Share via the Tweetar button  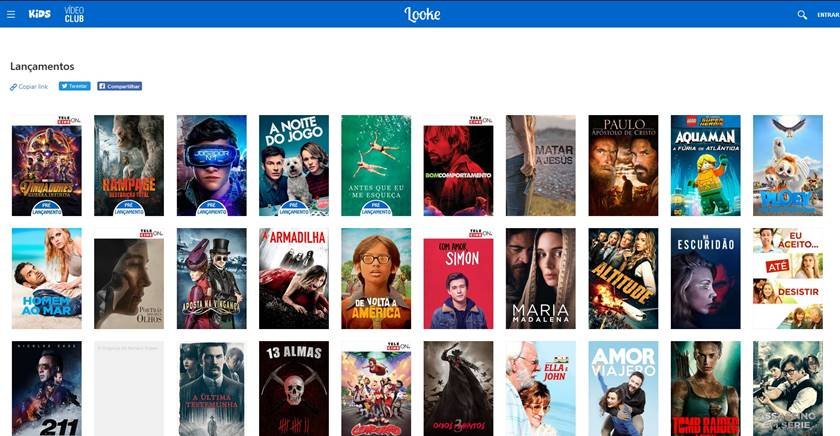(x=74, y=86)
